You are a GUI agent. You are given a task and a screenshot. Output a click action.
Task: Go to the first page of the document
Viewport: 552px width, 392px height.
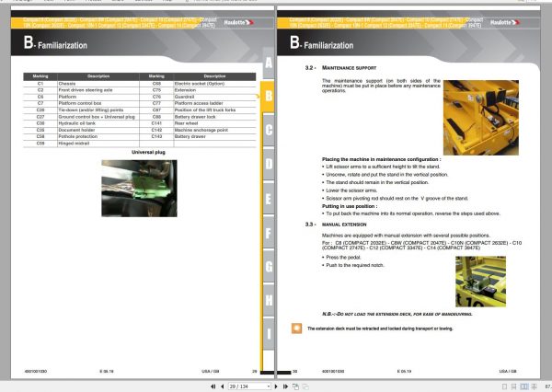point(213,386)
